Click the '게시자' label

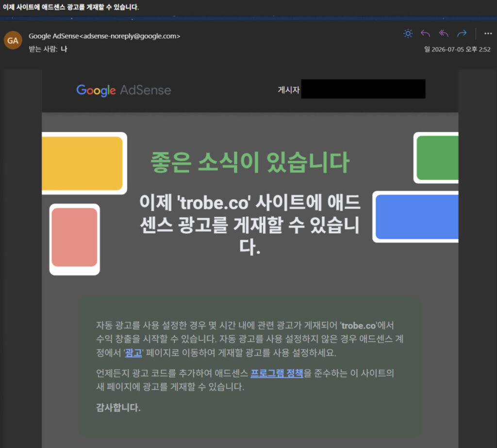tap(289, 90)
